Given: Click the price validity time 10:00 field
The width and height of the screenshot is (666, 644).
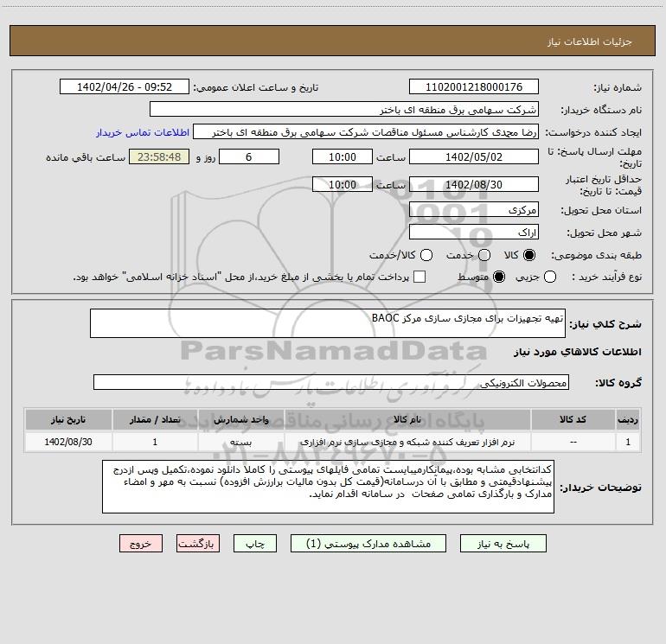Looking at the screenshot, I should point(343,185).
